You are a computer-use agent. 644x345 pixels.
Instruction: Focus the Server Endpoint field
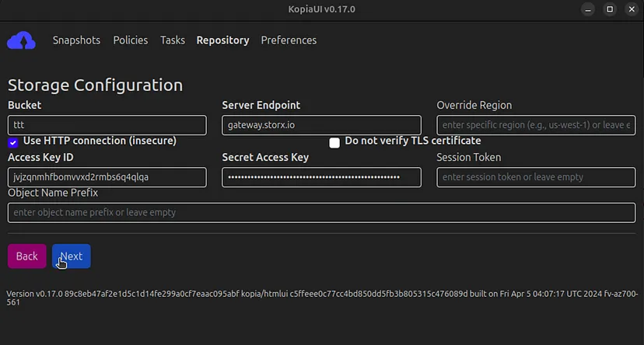[x=321, y=125]
